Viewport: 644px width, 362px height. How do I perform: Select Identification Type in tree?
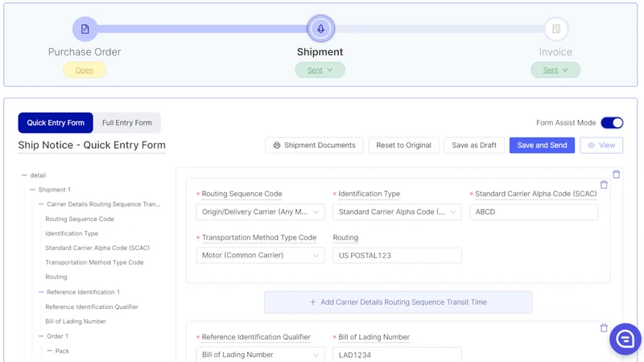click(72, 233)
